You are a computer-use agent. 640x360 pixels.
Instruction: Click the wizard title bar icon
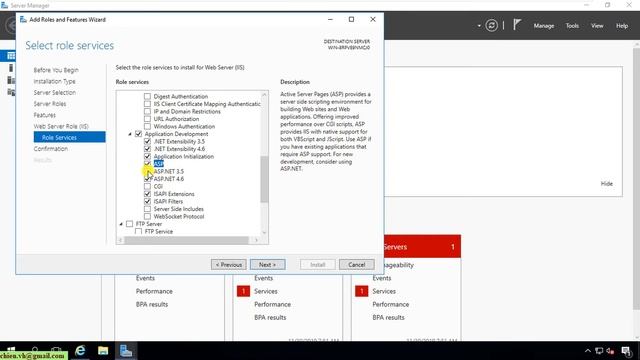[23, 20]
